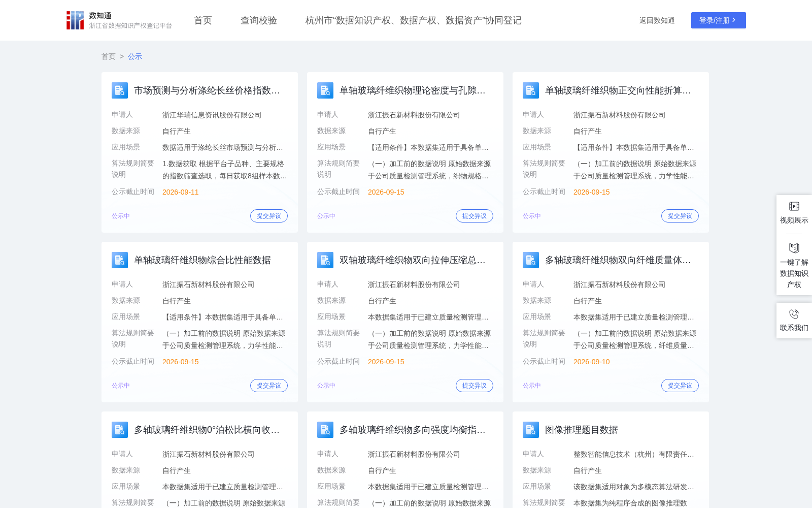Open title 多轴玻璃纤维织物双向纤维质量体…

[618, 260]
